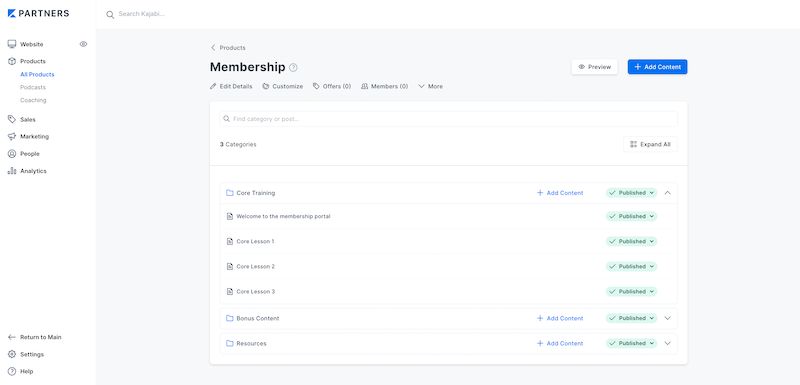Click the Core Training folder icon

(x=230, y=193)
